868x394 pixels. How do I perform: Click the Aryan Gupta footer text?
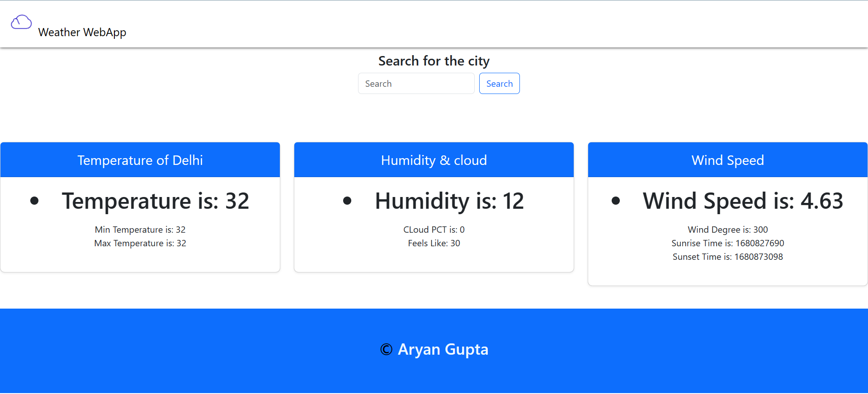point(443,349)
